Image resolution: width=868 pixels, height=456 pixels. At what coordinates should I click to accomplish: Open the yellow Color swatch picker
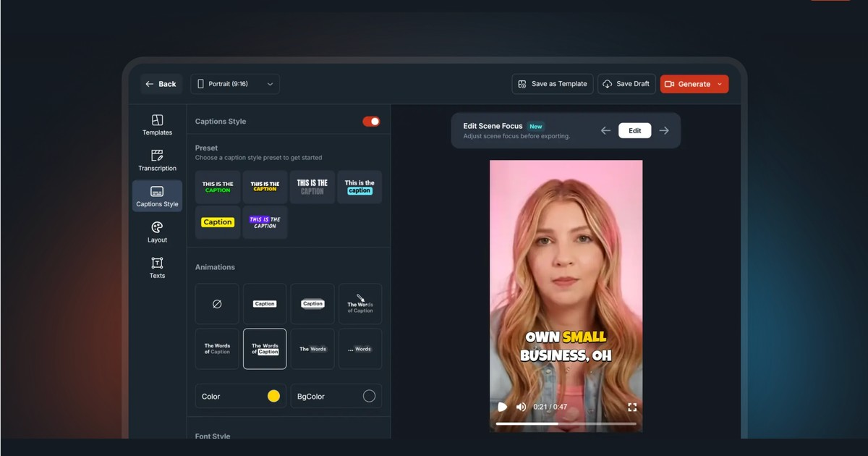(273, 396)
